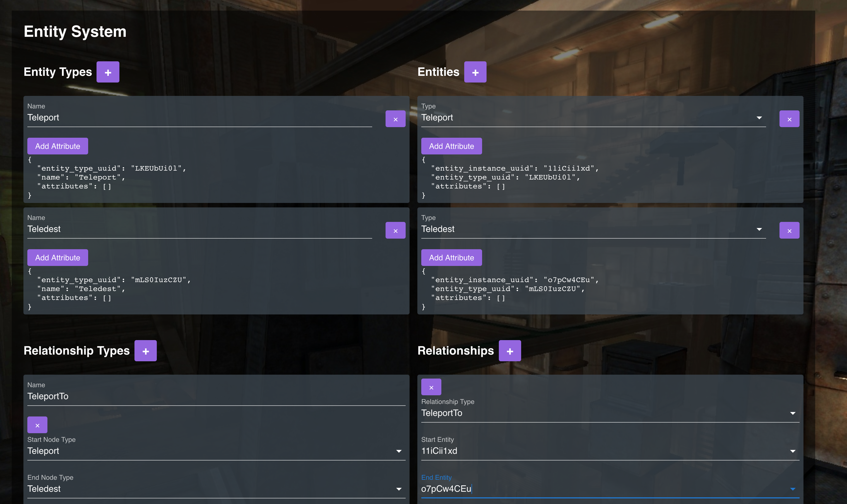Remove the Teleport entity instance
This screenshot has height=504, width=847.
pyautogui.click(x=789, y=119)
